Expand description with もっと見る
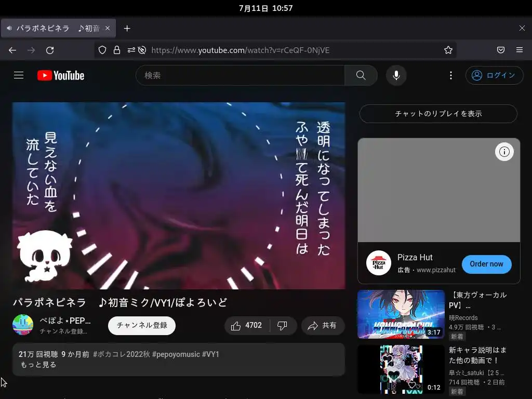 (x=38, y=365)
